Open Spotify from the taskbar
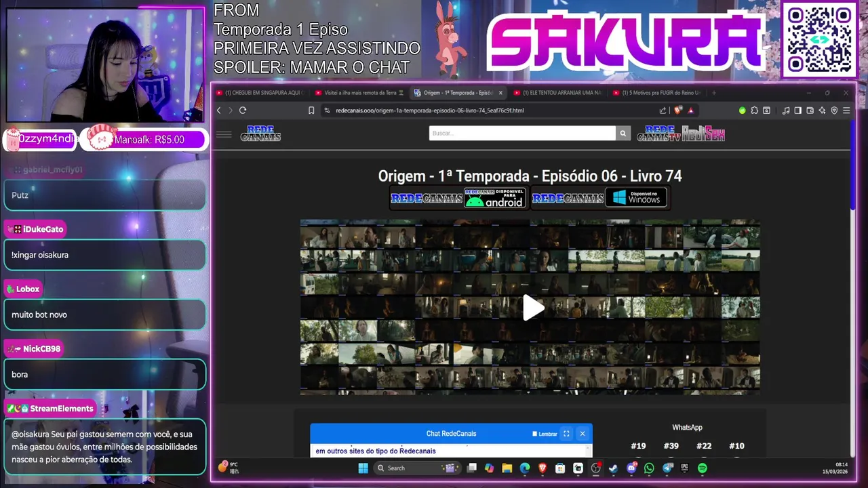Image resolution: width=868 pixels, height=488 pixels. point(703,468)
